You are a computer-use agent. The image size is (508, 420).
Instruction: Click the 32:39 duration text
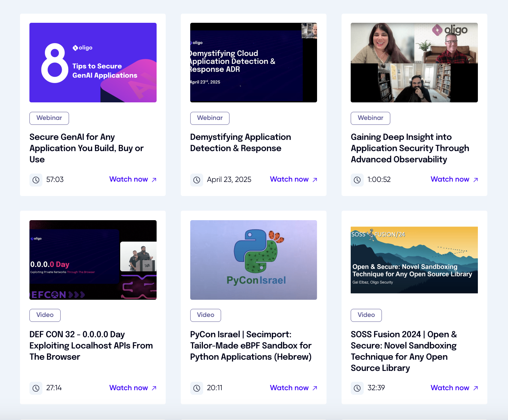point(376,388)
